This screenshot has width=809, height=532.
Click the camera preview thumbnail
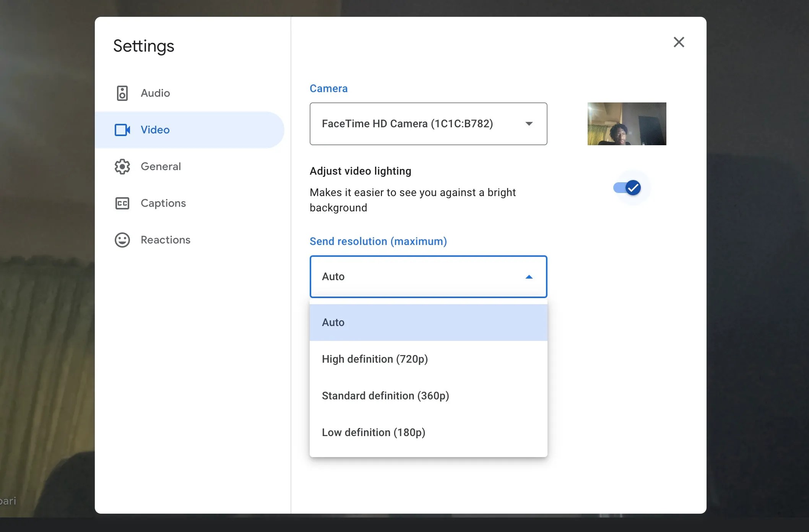pyautogui.click(x=627, y=124)
